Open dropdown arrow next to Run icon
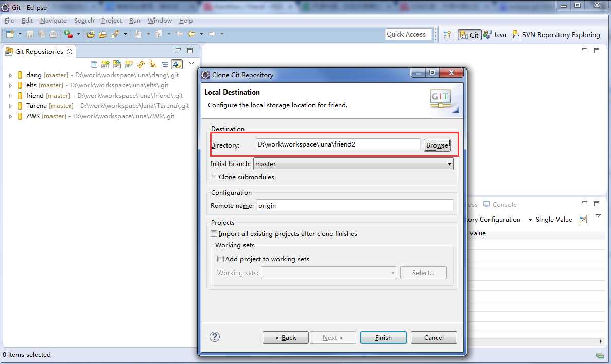The image size is (611, 364). coord(78,34)
